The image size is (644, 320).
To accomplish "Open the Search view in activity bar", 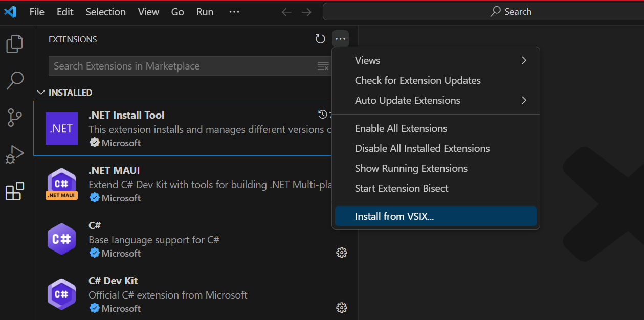I will coord(14,80).
